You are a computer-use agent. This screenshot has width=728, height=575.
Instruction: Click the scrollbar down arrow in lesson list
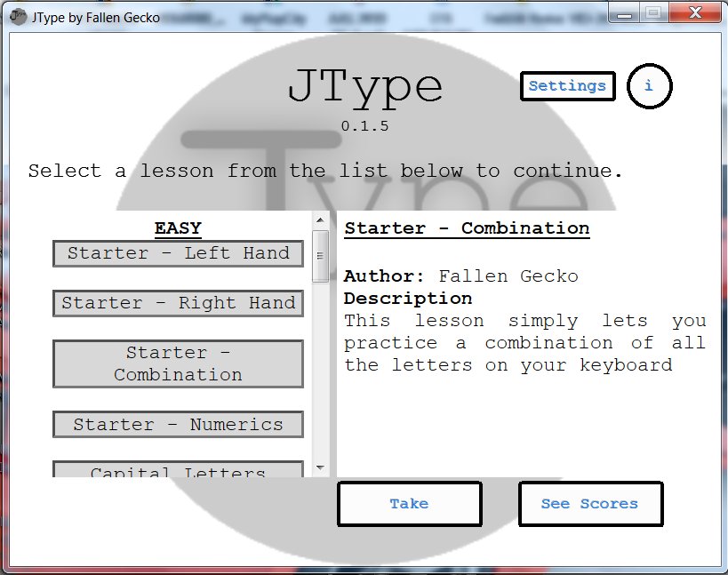click(x=320, y=468)
